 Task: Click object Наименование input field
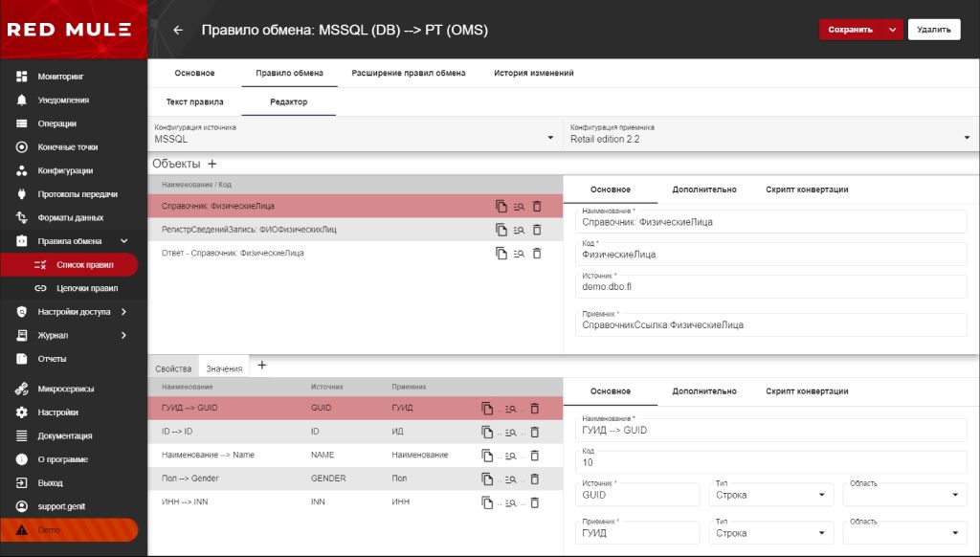(770, 220)
